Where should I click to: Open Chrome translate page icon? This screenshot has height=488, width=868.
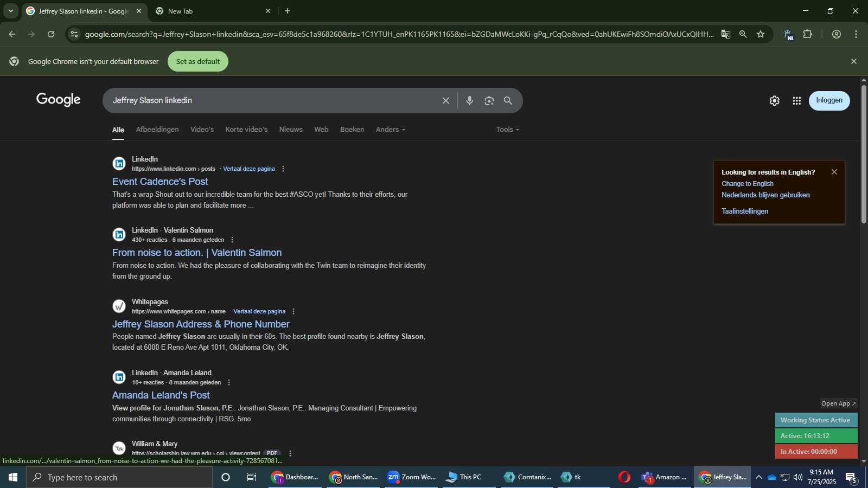pyautogui.click(x=725, y=34)
